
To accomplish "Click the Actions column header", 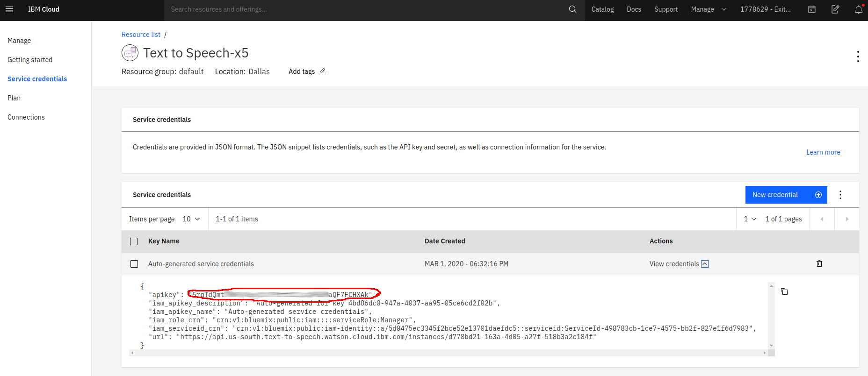I will pyautogui.click(x=661, y=241).
